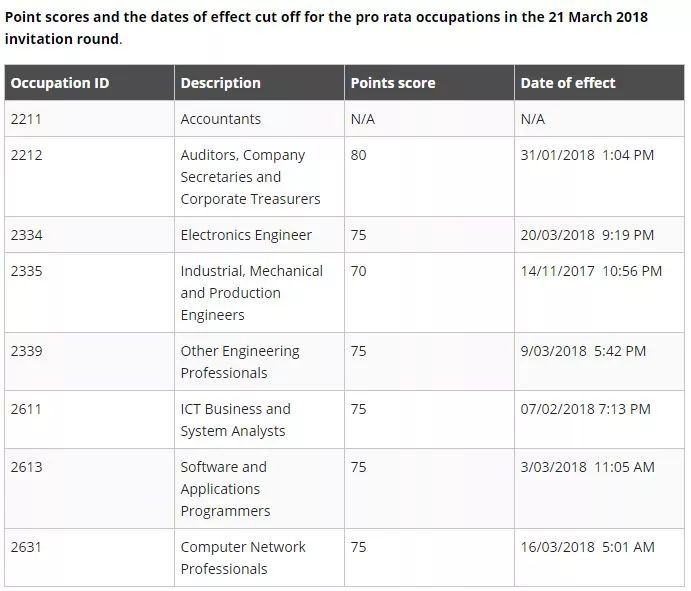Click the Description column header
This screenshot has width=691, height=591.
[260, 83]
